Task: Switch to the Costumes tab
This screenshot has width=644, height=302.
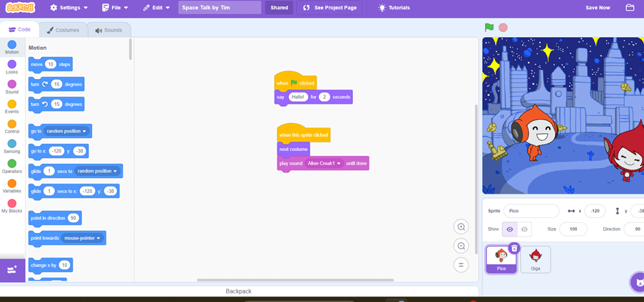Action: (63, 30)
